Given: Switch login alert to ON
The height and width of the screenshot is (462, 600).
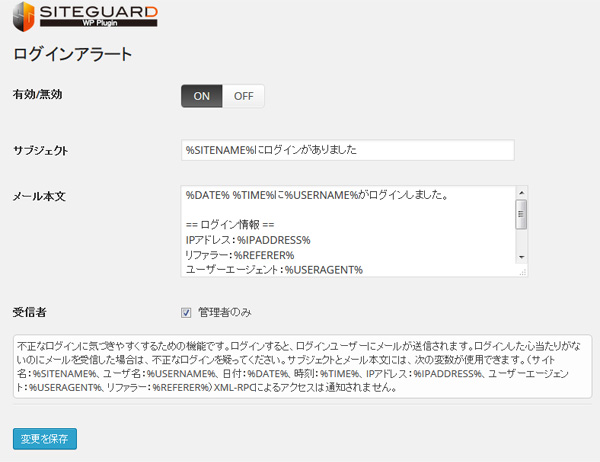Looking at the screenshot, I should (x=202, y=96).
